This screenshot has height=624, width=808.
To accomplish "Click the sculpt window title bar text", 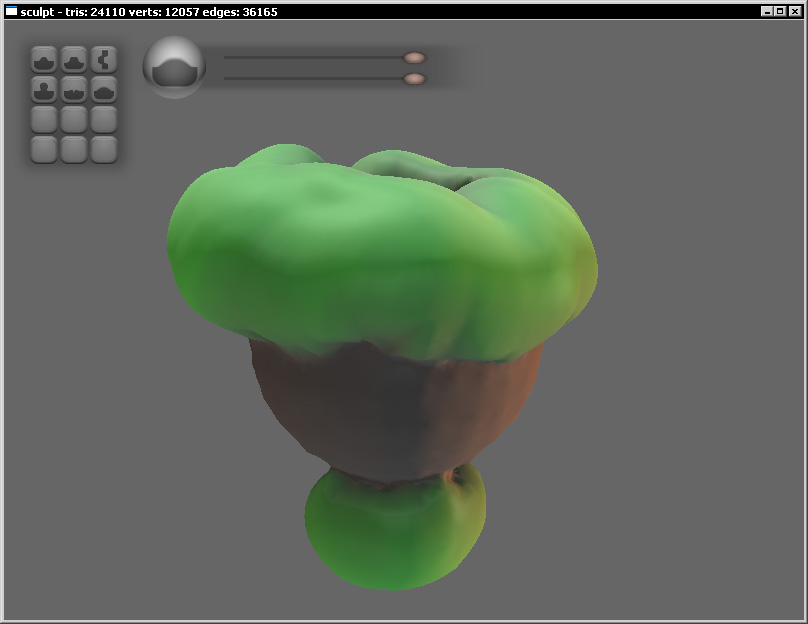I will (x=149, y=12).
